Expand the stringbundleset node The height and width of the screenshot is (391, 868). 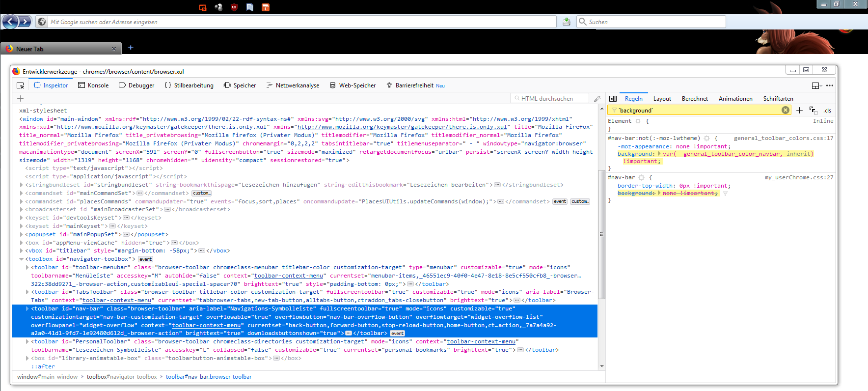click(22, 185)
